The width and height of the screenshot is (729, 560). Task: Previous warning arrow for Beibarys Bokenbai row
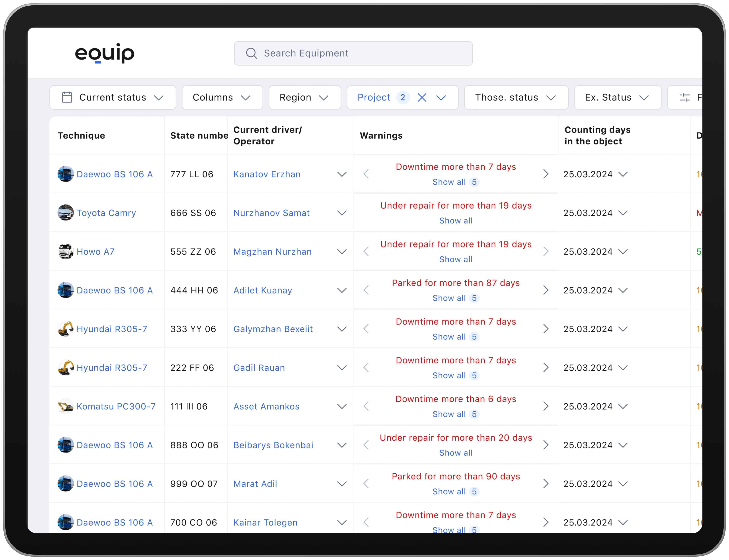366,445
